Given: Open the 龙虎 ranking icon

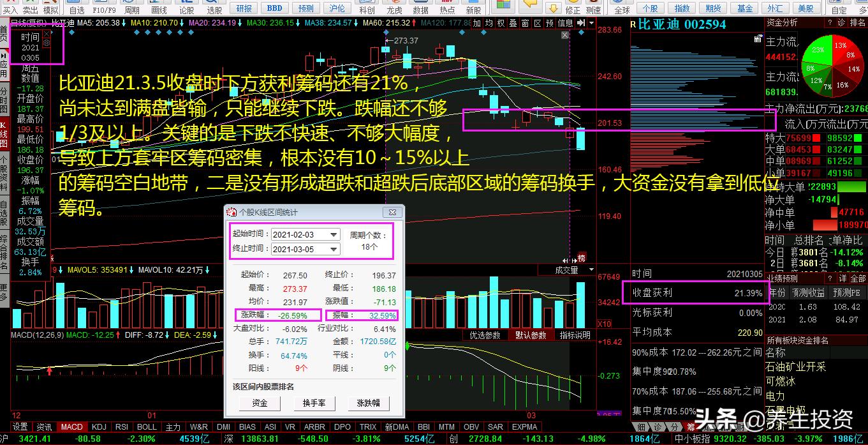Looking at the screenshot, I should 394,7.
